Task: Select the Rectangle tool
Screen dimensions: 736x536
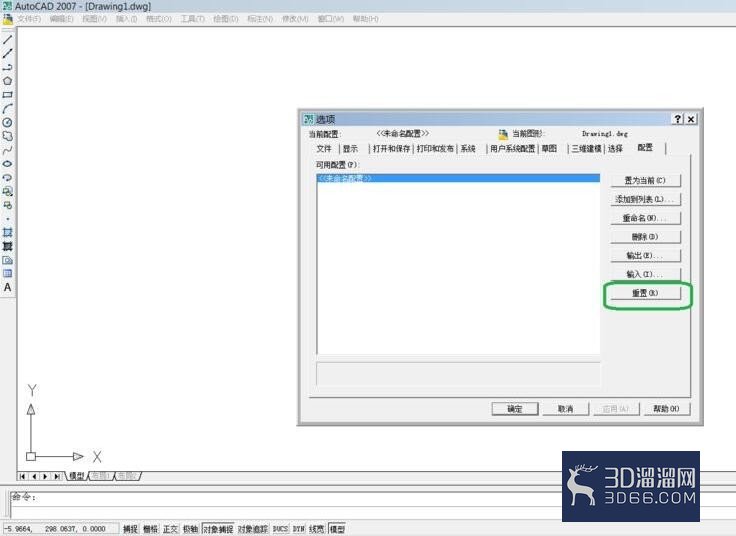Action: tap(8, 94)
